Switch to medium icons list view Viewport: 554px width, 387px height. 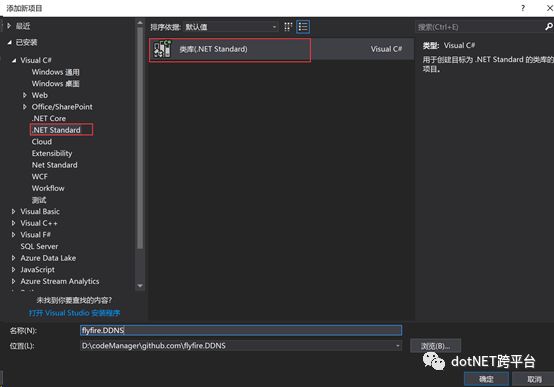pyautogui.click(x=303, y=27)
